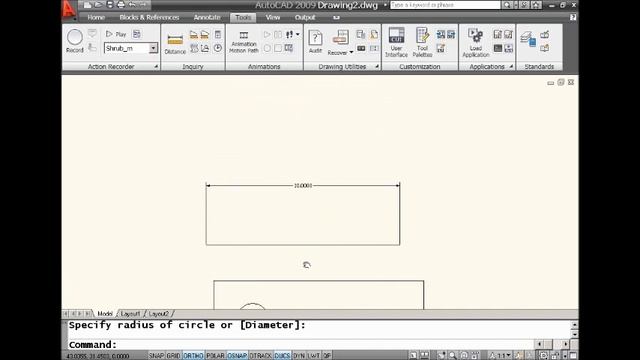
Task: Expand the Action Recorder panel arrow
Action: point(156,67)
